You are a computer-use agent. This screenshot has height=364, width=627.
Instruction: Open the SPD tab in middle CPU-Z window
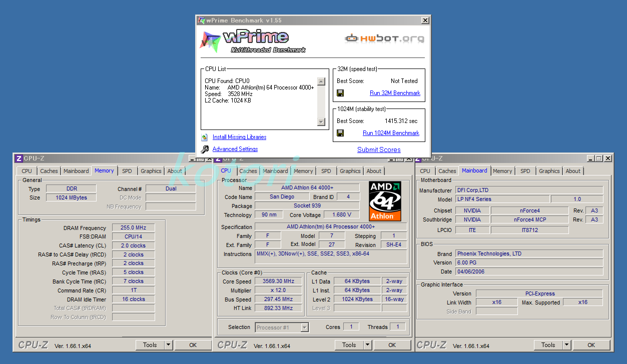pos(326,171)
